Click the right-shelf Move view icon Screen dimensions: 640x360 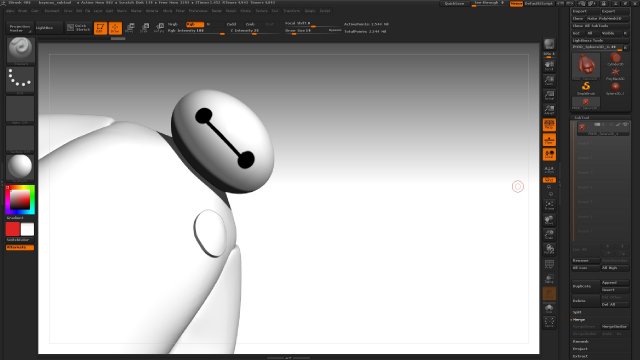click(x=549, y=220)
